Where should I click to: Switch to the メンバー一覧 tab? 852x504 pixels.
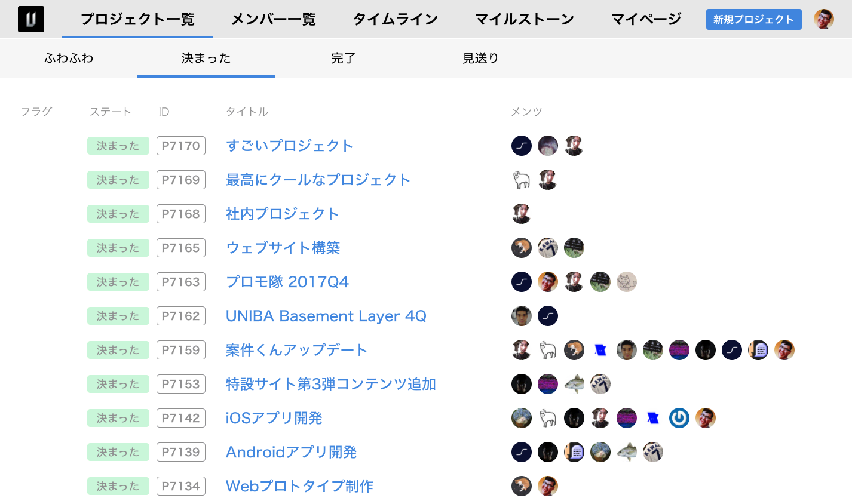click(x=273, y=19)
